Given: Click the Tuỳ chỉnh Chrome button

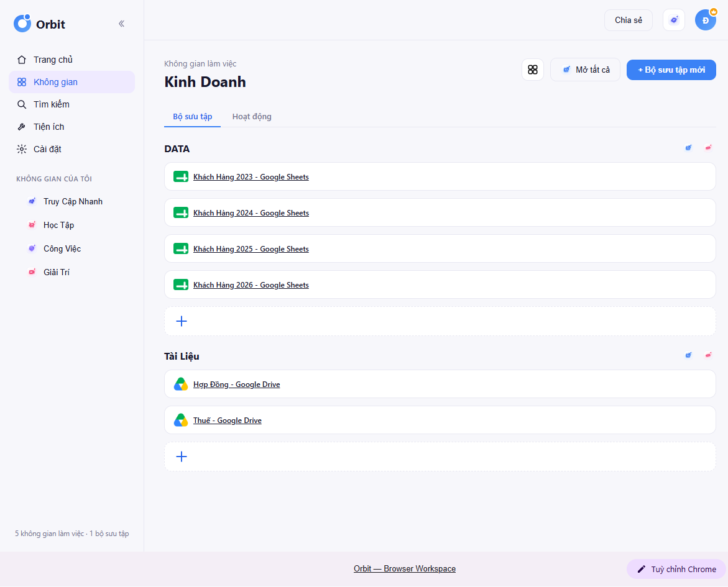Looking at the screenshot, I should pos(676,569).
